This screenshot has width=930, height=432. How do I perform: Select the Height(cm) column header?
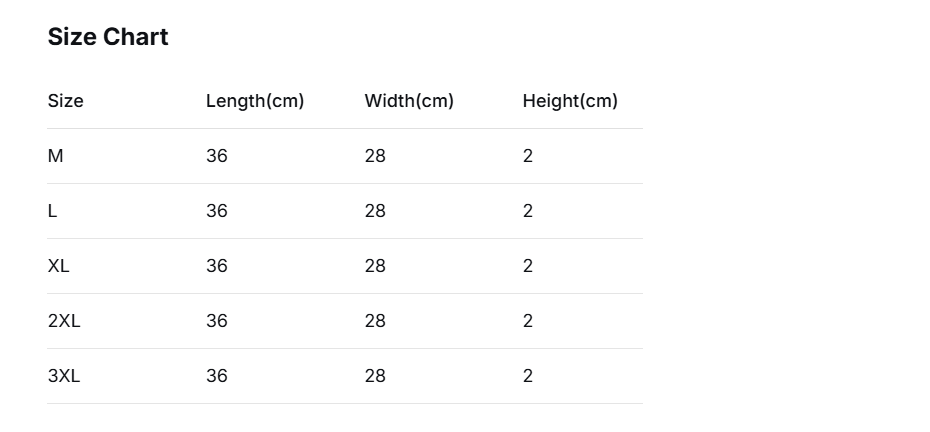click(570, 101)
